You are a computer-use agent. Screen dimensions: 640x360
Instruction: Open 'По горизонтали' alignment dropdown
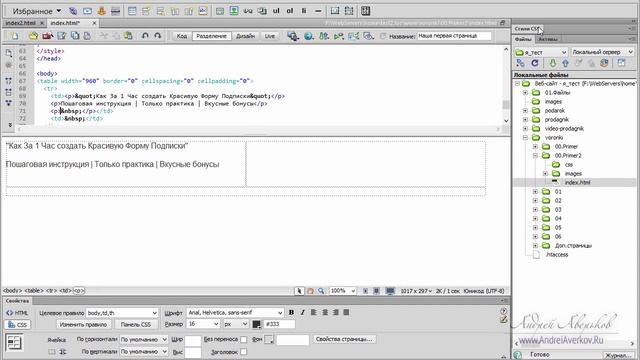pos(144,340)
